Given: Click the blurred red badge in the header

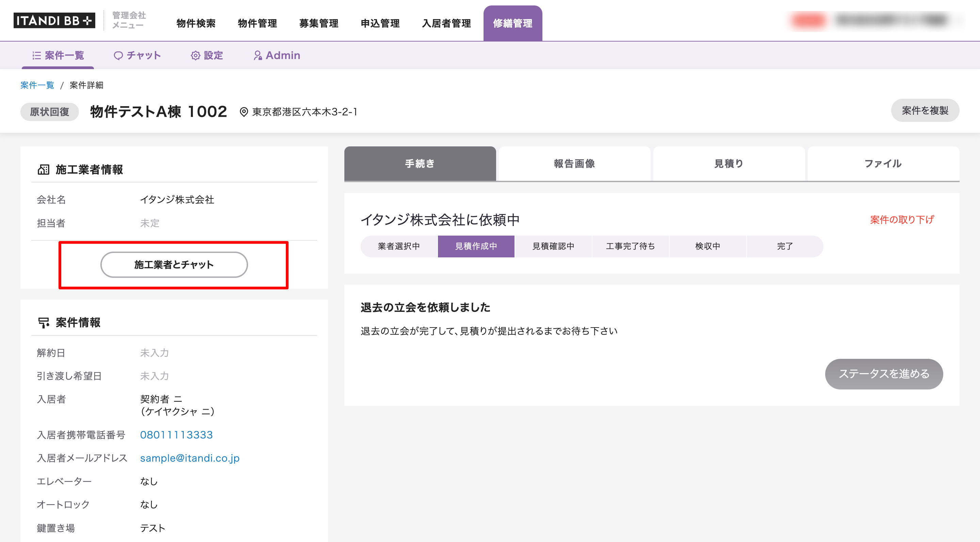Looking at the screenshot, I should tap(808, 20).
